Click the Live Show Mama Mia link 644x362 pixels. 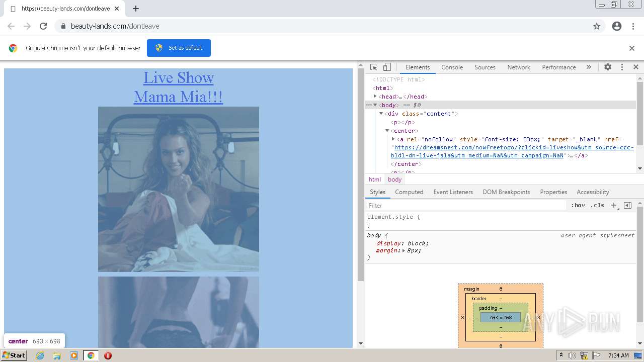178,87
